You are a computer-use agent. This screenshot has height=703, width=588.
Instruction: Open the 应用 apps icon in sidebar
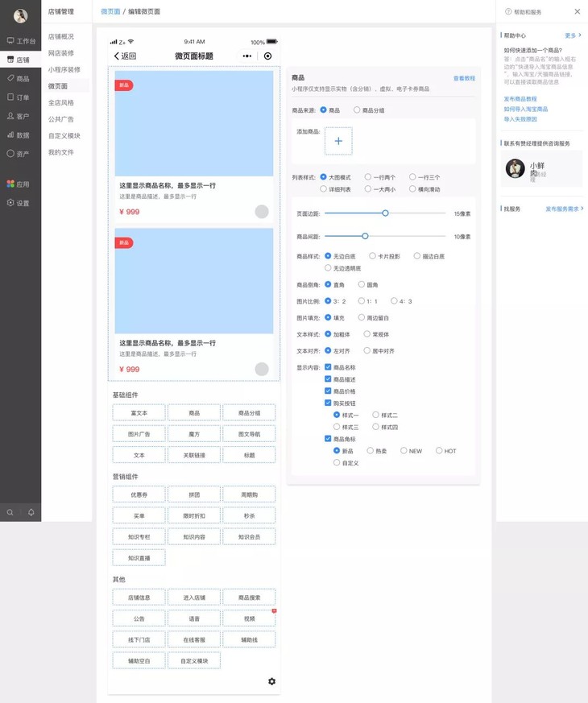pos(10,184)
